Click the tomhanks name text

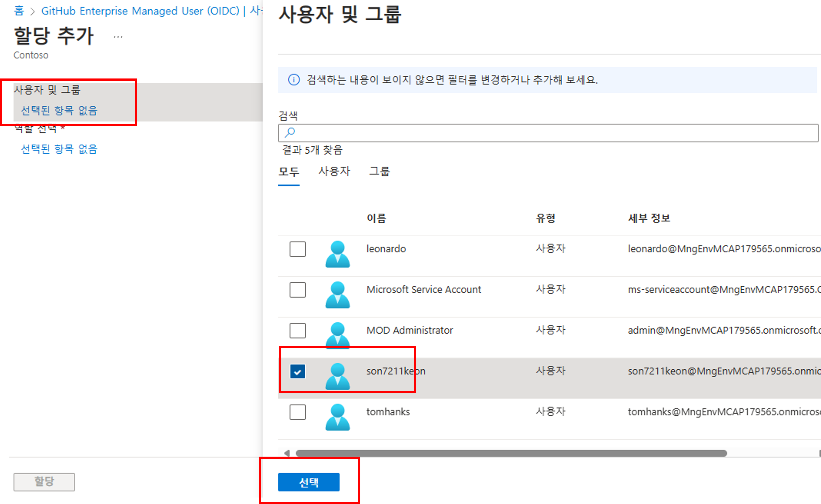(x=388, y=412)
